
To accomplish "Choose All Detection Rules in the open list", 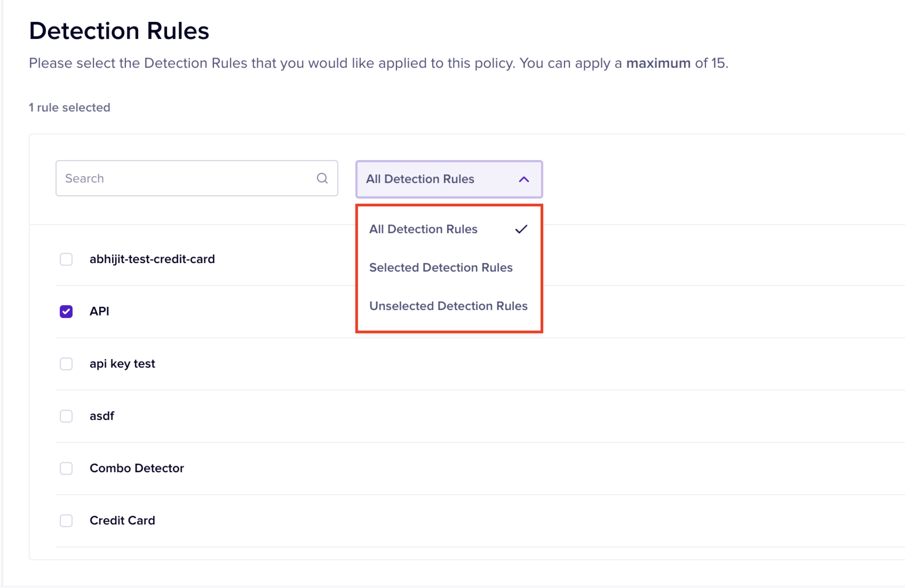I will [x=423, y=229].
